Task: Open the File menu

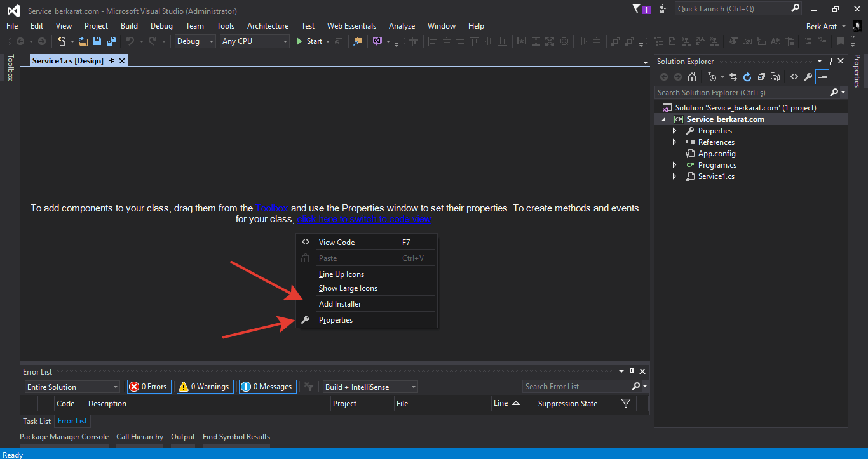Action: click(12, 26)
